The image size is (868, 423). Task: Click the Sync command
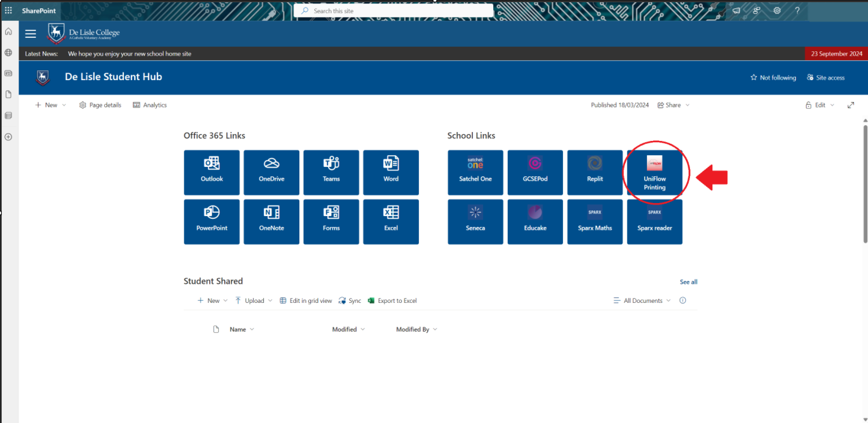click(x=349, y=301)
